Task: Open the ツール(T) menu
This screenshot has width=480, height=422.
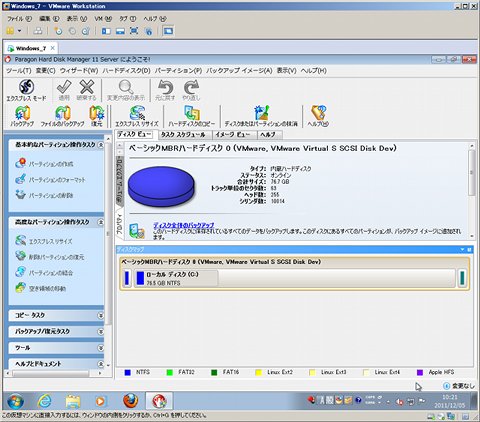Action: click(x=19, y=71)
